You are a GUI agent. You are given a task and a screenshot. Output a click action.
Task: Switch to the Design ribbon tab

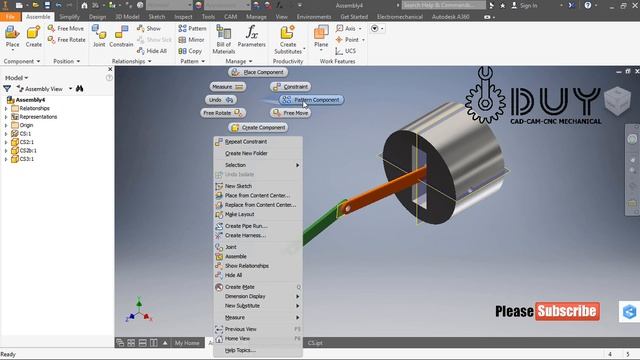pos(97,17)
